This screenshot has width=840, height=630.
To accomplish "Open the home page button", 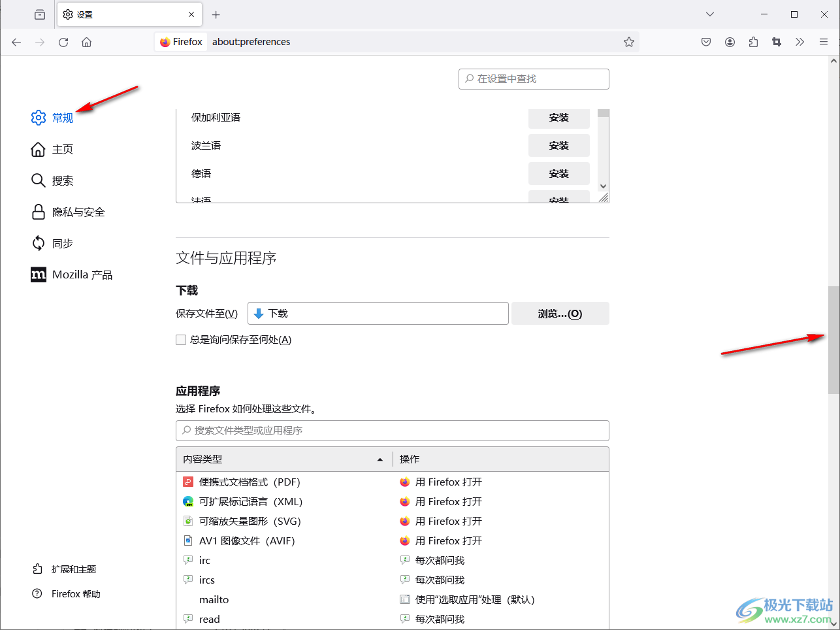I will point(87,42).
